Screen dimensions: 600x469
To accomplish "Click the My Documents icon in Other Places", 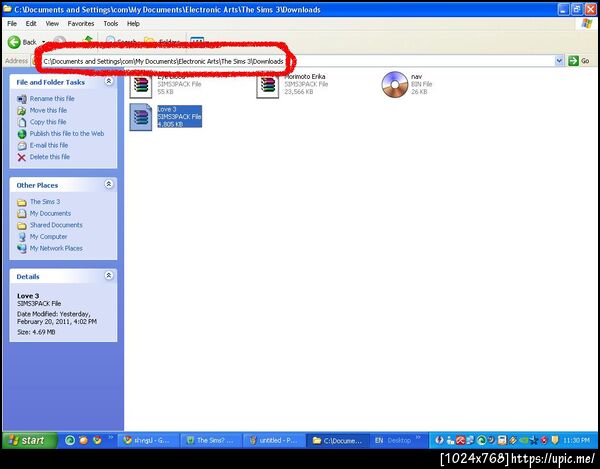I will [x=22, y=214].
